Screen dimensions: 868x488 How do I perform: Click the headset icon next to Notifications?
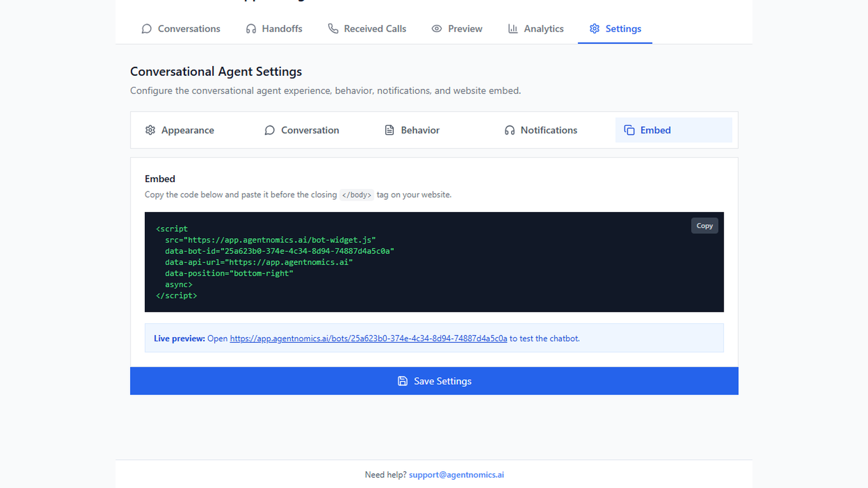pyautogui.click(x=509, y=130)
